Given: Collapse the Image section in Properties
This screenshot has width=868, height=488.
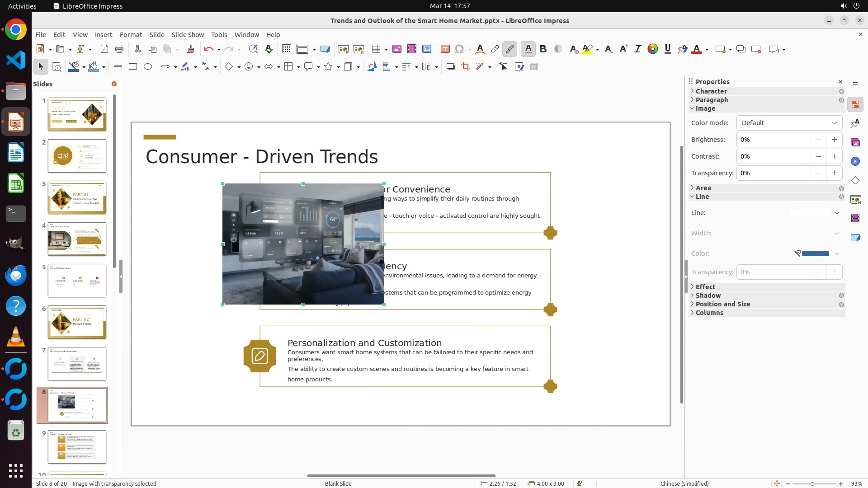Looking at the screenshot, I should pyautogui.click(x=705, y=108).
